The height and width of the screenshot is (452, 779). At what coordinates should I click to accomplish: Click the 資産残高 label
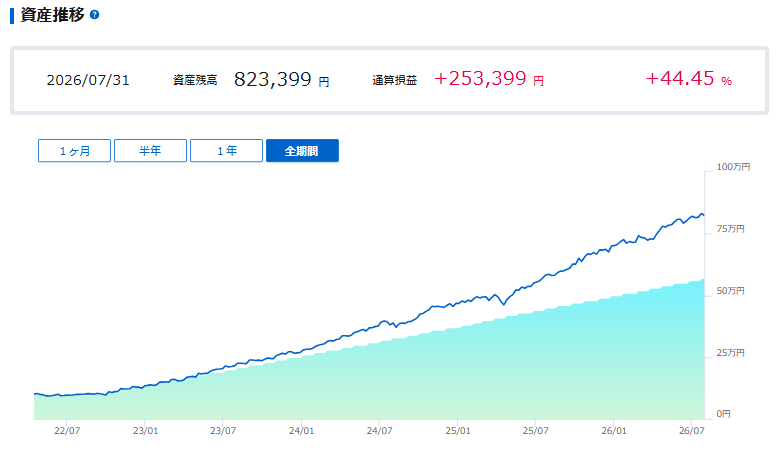coord(195,80)
